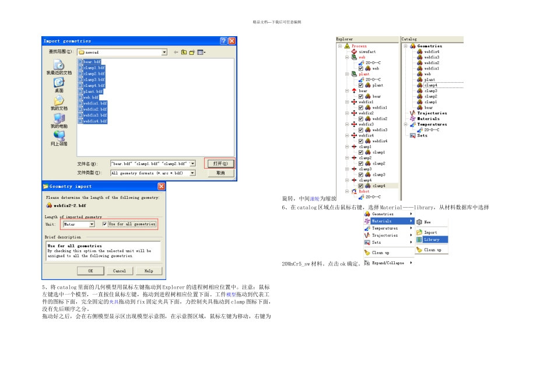554x392 pixels.
Task: Open Trajectories submenu in context menu
Action: (388, 236)
